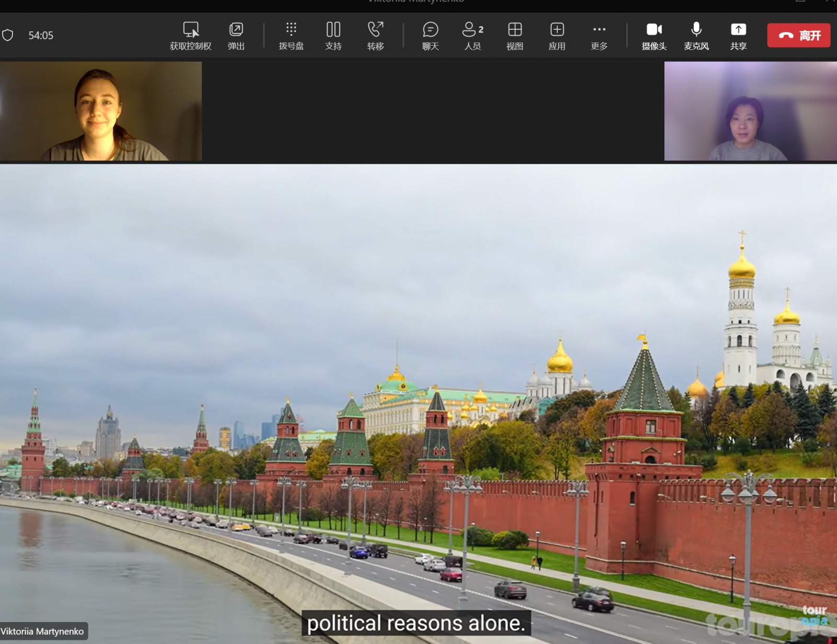
Task: Click the shield security icon
Action: pyautogui.click(x=8, y=36)
